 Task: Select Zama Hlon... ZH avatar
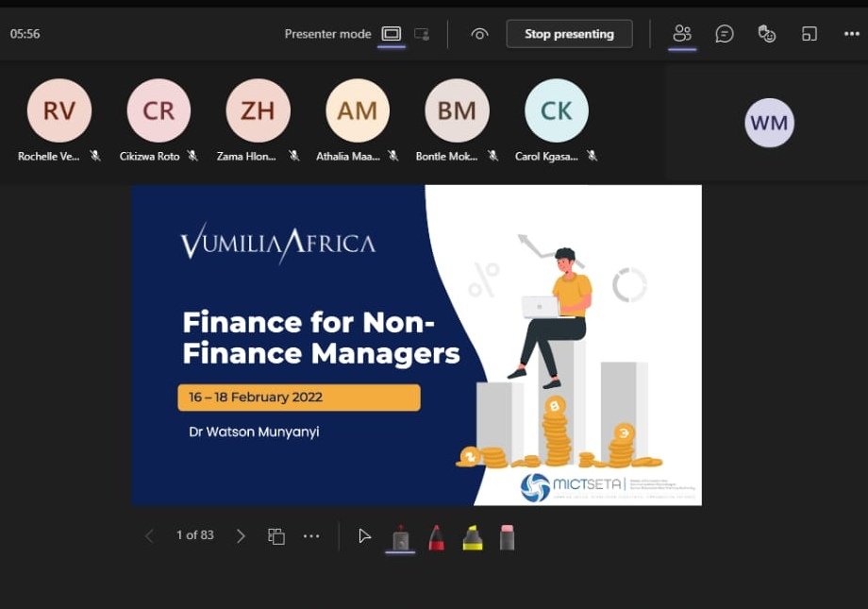pos(258,110)
